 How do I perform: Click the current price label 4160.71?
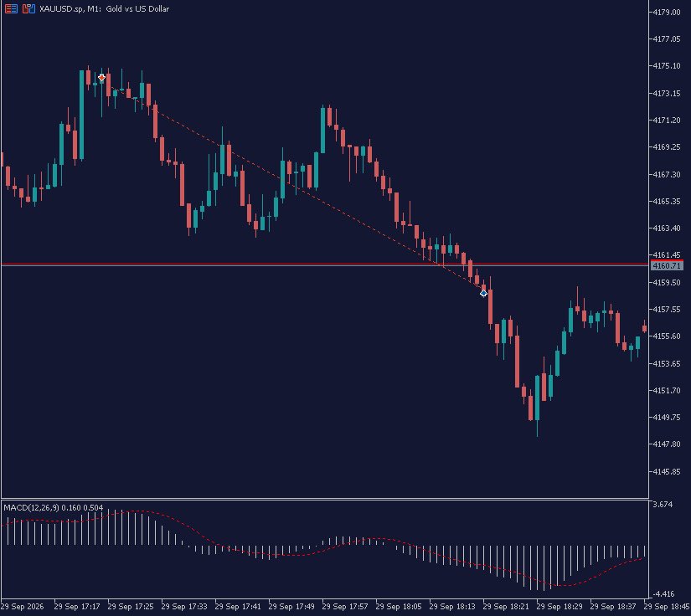(x=667, y=266)
